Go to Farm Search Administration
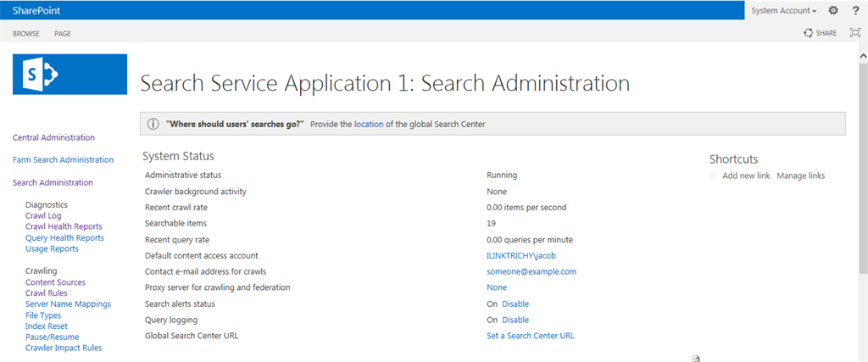 point(63,159)
